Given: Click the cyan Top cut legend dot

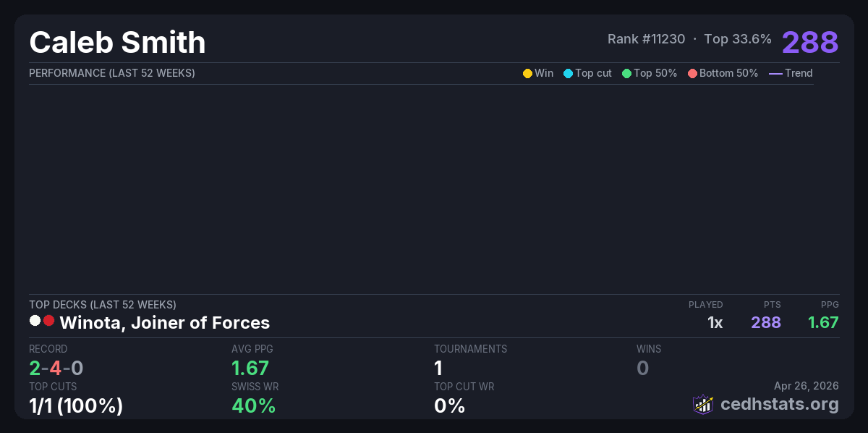Looking at the screenshot, I should click(x=568, y=73).
